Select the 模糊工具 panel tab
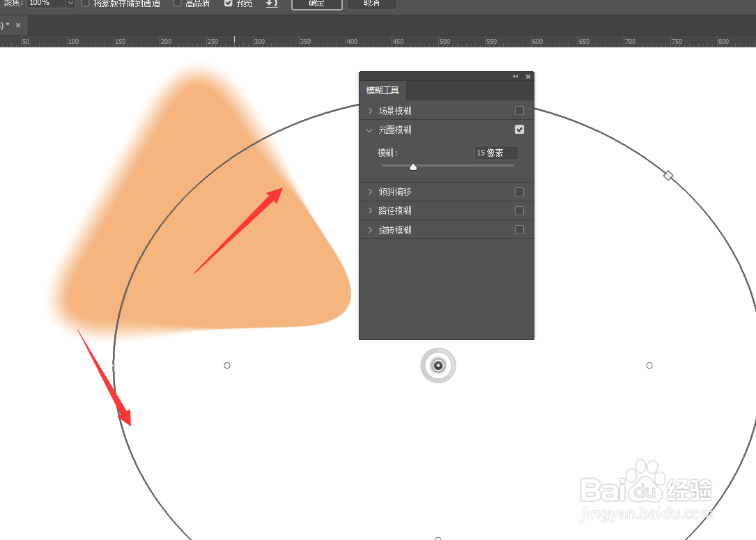Image resolution: width=756 pixels, height=540 pixels. click(383, 90)
